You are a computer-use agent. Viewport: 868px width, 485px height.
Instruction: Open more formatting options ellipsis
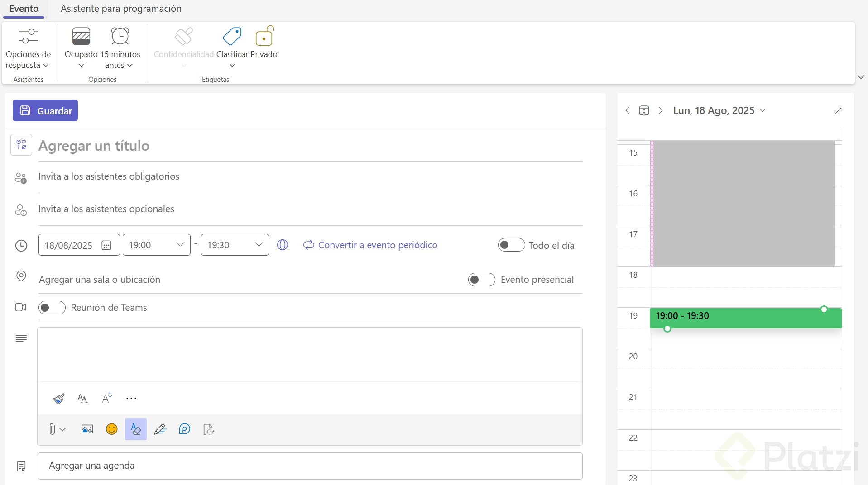(131, 399)
